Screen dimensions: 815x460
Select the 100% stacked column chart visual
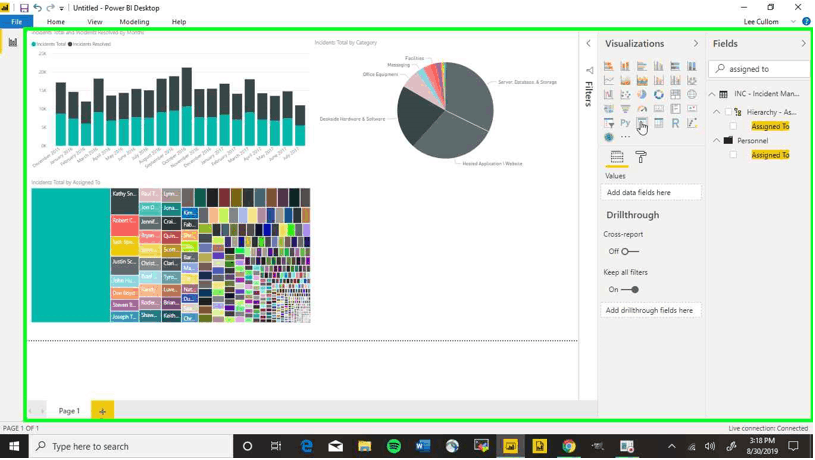click(x=692, y=66)
